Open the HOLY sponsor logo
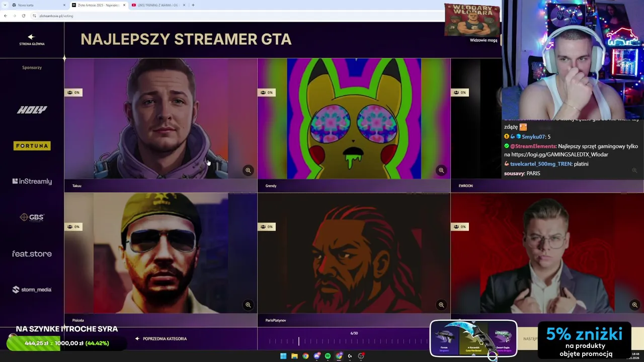 tap(32, 110)
